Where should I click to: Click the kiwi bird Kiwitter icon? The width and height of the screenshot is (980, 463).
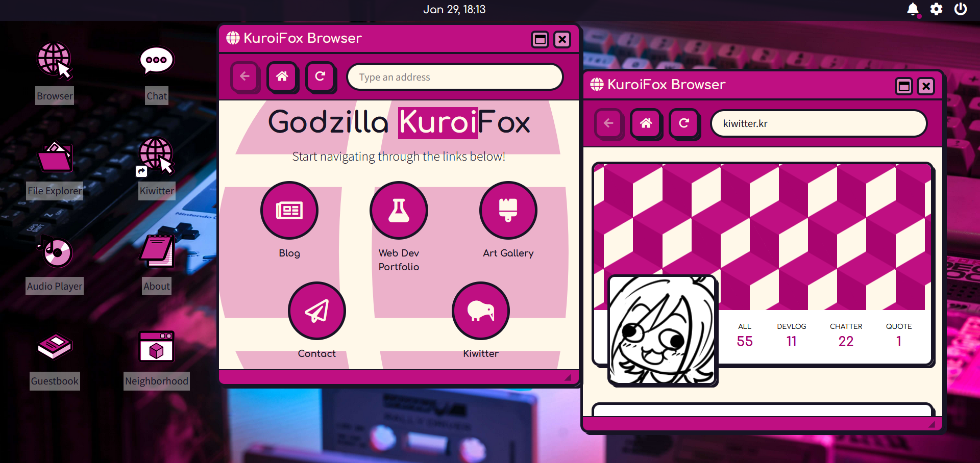point(480,311)
